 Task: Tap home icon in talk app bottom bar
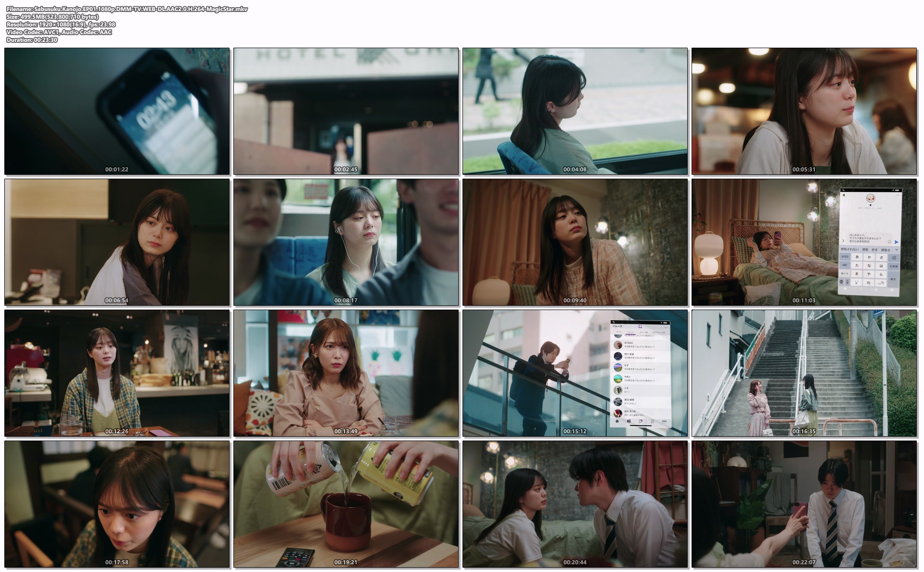(x=617, y=421)
